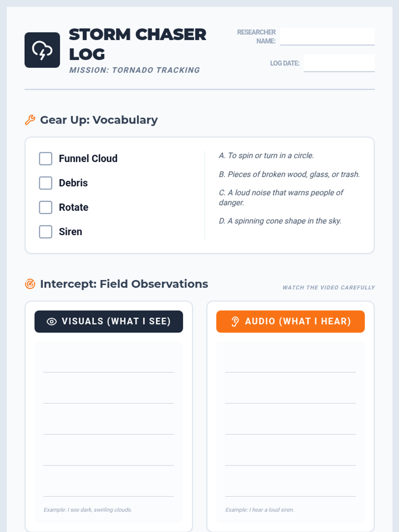Click the Researcher Name input field
This screenshot has width=399, height=532.
click(x=327, y=36)
